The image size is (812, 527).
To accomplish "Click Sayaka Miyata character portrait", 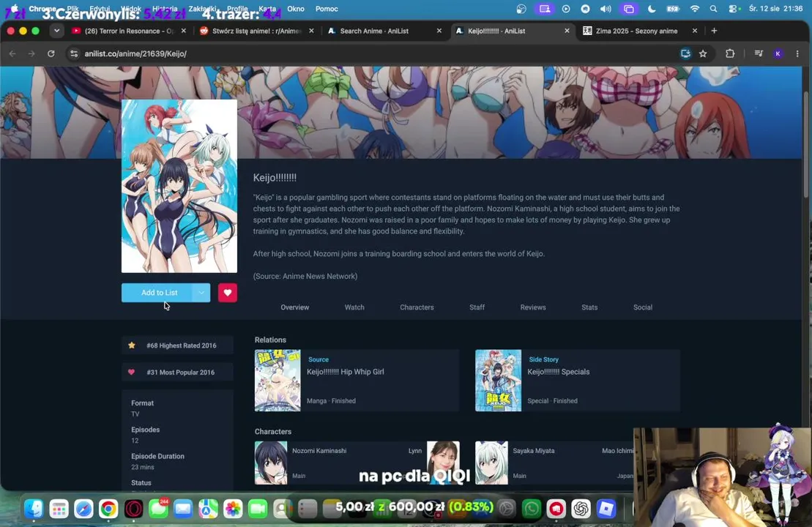I will 491,463.
